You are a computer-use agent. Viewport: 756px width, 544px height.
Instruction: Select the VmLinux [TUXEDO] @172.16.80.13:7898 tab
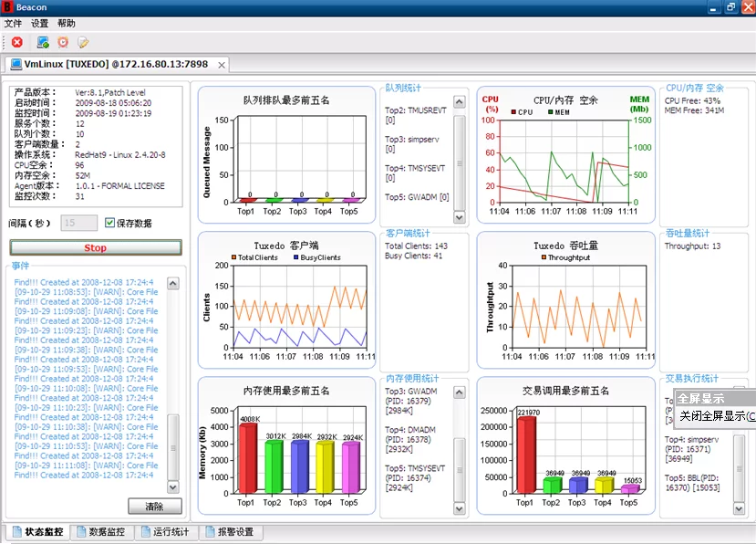[x=117, y=64]
